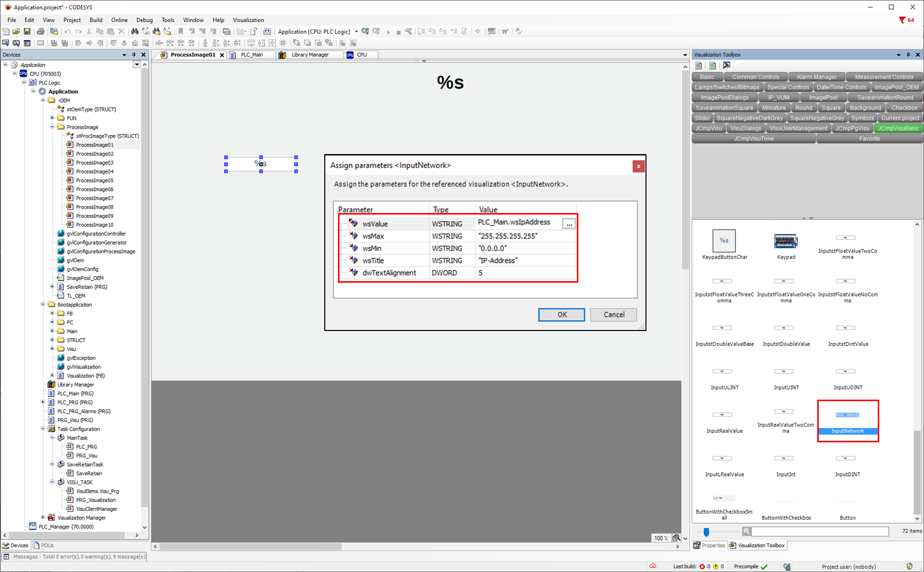Viewport: 924px width, 572px height.
Task: Open the Debug menu
Action: (144, 20)
